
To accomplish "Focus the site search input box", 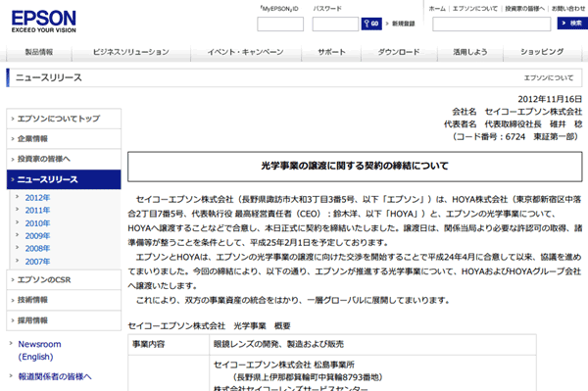I will (x=491, y=24).
